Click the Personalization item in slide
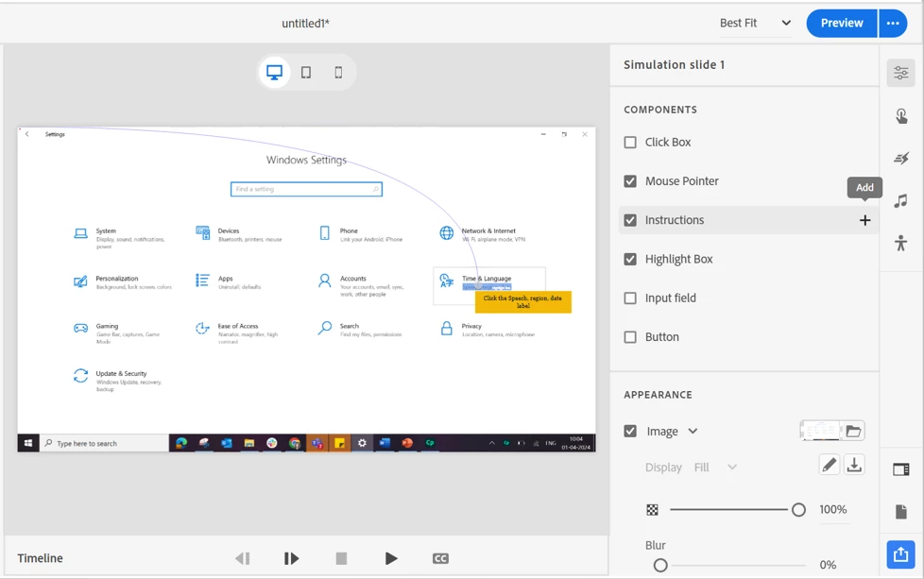 click(123, 282)
